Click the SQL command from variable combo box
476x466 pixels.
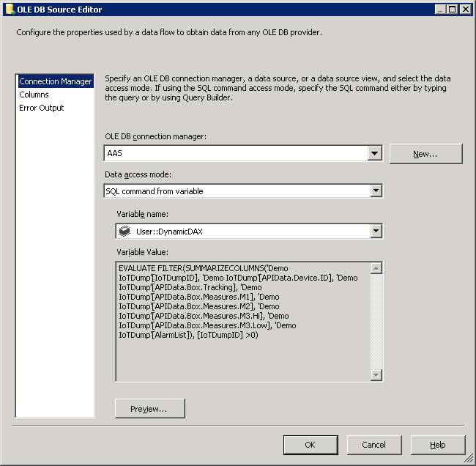coord(243,191)
